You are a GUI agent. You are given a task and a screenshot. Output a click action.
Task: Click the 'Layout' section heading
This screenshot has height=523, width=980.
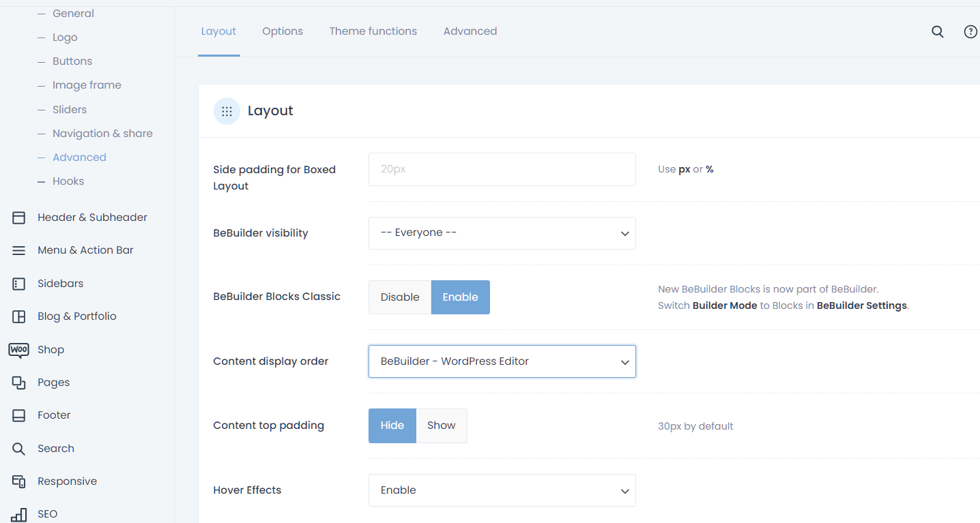point(270,111)
